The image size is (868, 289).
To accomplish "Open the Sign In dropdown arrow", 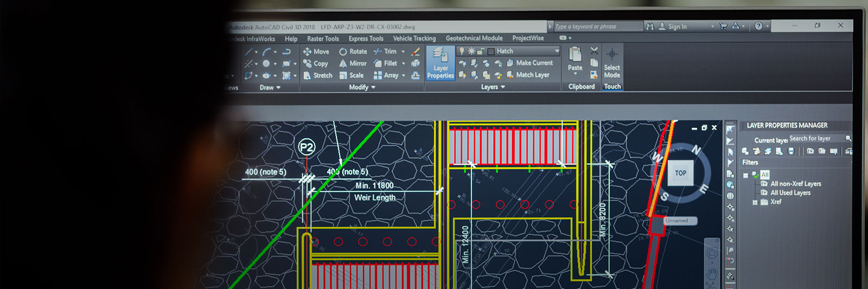I will (x=712, y=26).
